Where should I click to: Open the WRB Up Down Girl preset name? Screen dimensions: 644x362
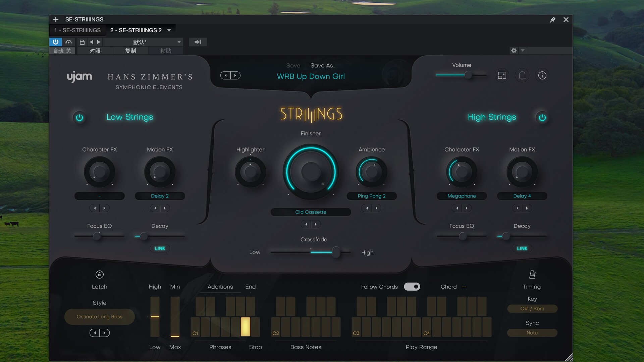311,76
